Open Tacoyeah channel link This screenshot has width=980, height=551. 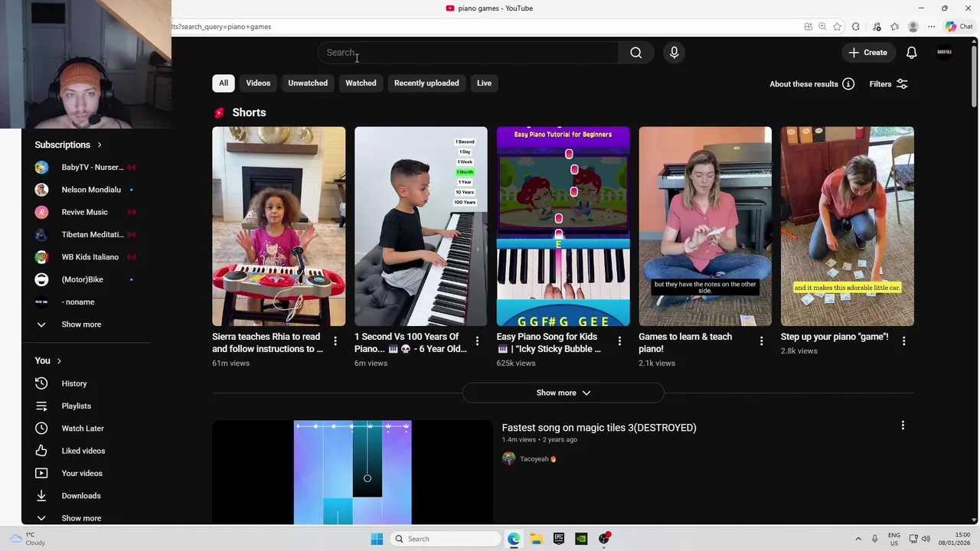[534, 459]
